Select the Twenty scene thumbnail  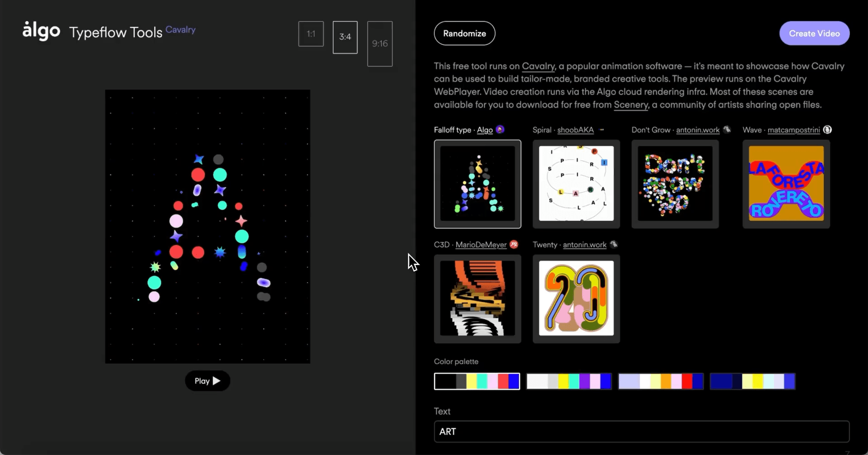[576, 299]
